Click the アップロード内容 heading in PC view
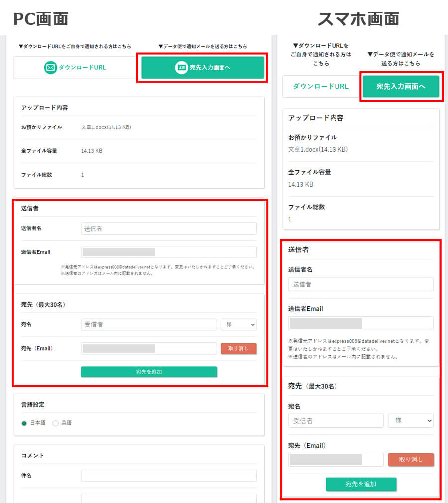Screen dimensions: 448x503 45,108
